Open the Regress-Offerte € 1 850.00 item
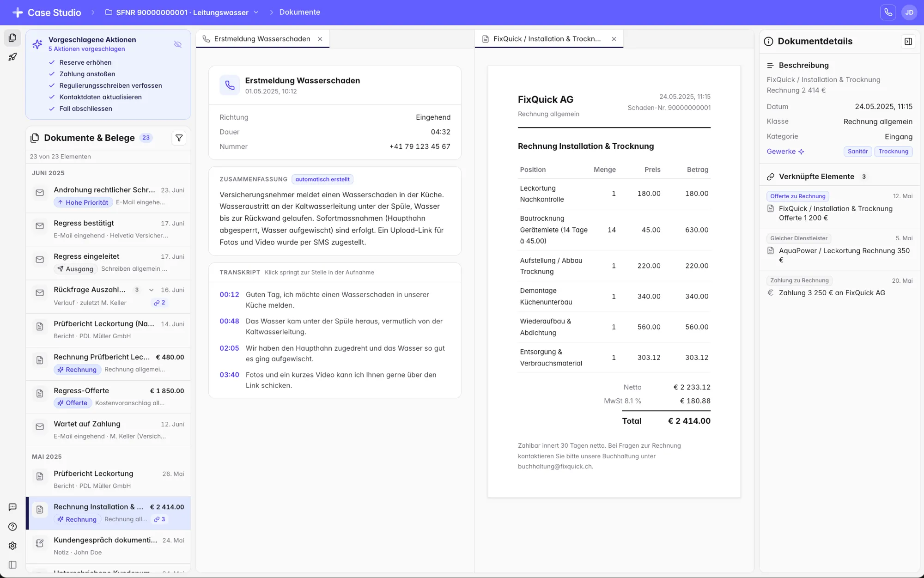924x578 pixels. pos(108,397)
